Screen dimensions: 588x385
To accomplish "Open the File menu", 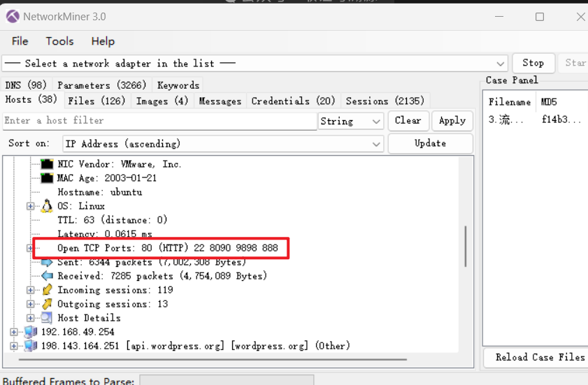I will 20,41.
